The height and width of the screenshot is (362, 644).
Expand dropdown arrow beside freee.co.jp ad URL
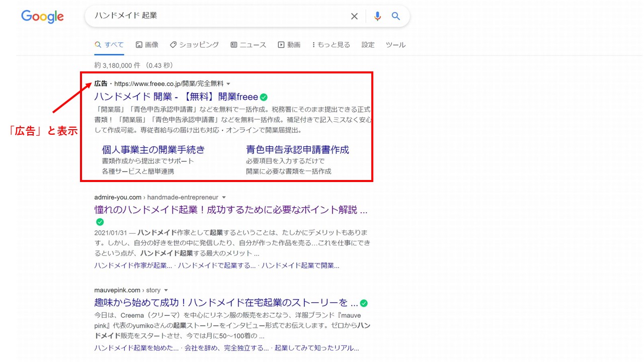pyautogui.click(x=228, y=84)
